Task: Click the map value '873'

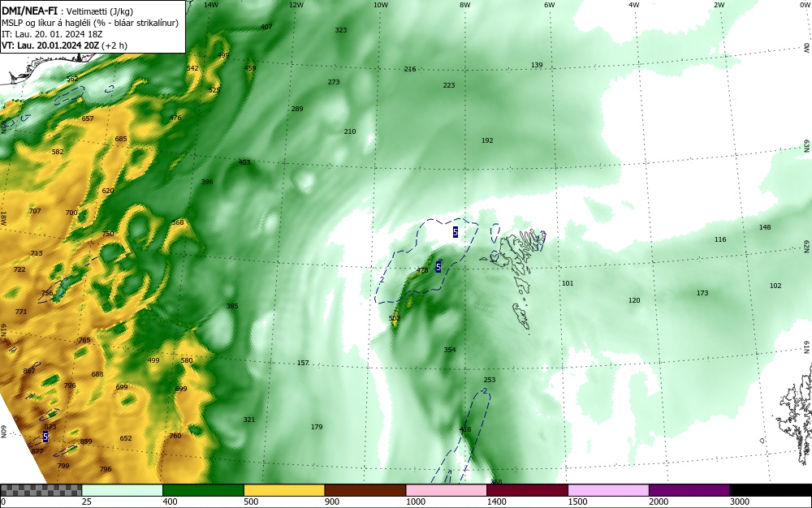Action: (50, 427)
